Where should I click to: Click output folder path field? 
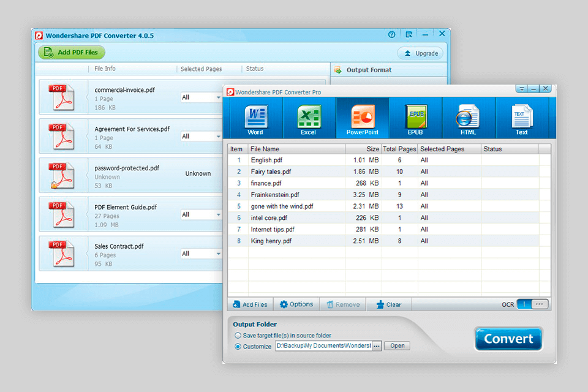pyautogui.click(x=323, y=346)
